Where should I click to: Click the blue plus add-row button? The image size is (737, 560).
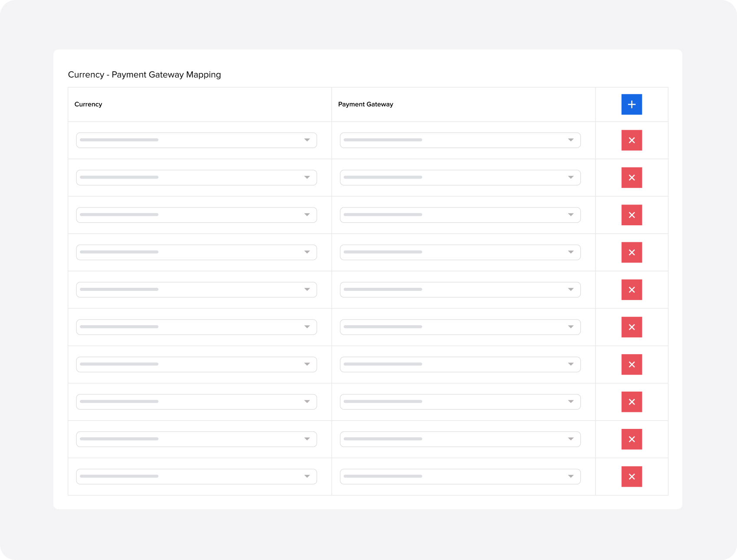632,104
